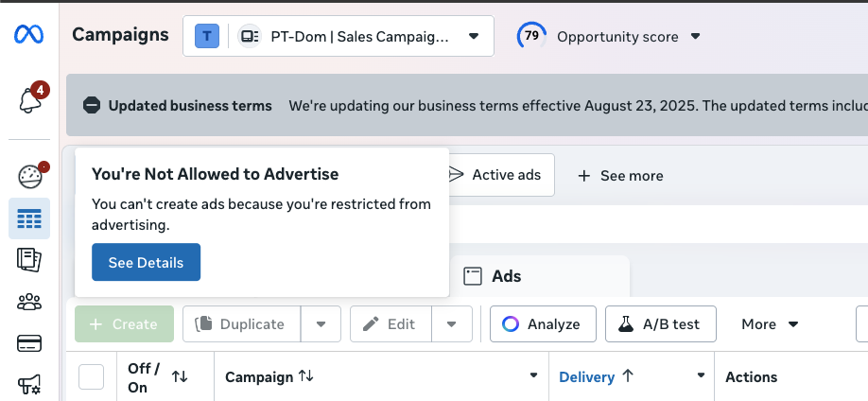Open the advertising settings megaphone icon
The height and width of the screenshot is (401, 868).
(x=29, y=384)
